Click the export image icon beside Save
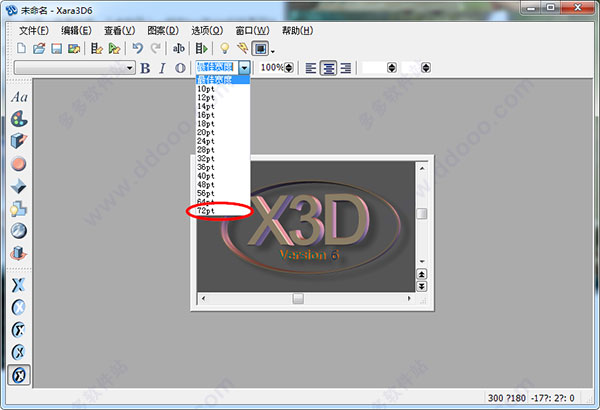600x410 pixels. coord(74,49)
